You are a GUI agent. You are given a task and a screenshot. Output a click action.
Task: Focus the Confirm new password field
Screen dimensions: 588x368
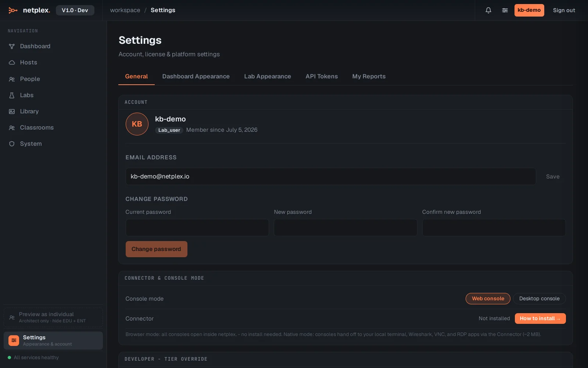click(x=494, y=227)
